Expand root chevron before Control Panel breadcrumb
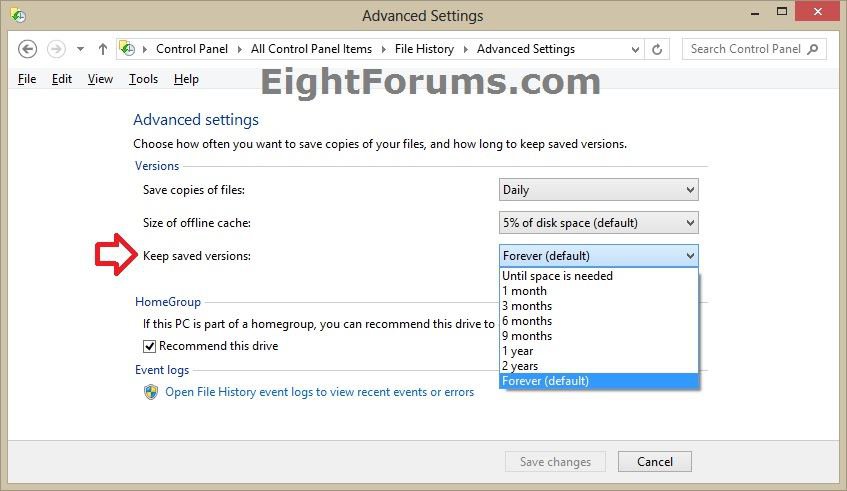This screenshot has width=847, height=491. pos(145,49)
